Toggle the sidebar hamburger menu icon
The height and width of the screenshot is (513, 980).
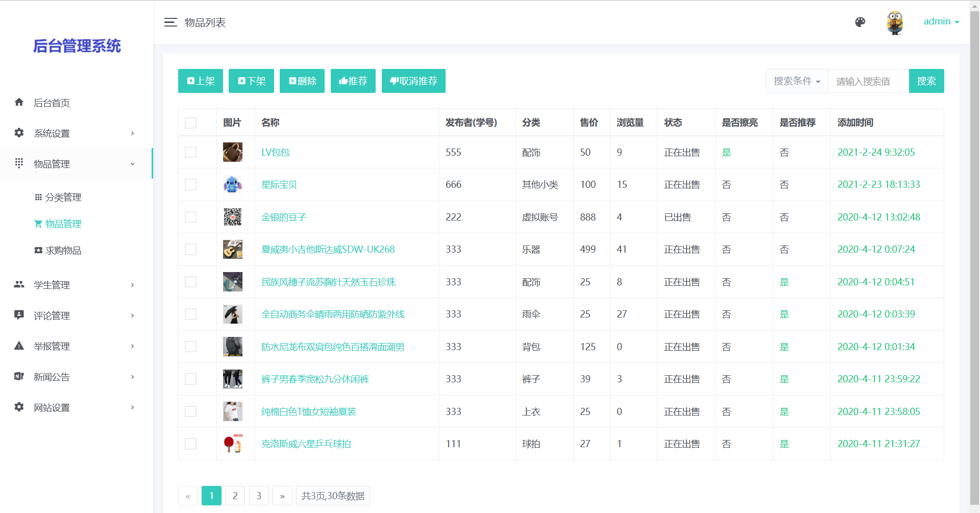pos(170,22)
